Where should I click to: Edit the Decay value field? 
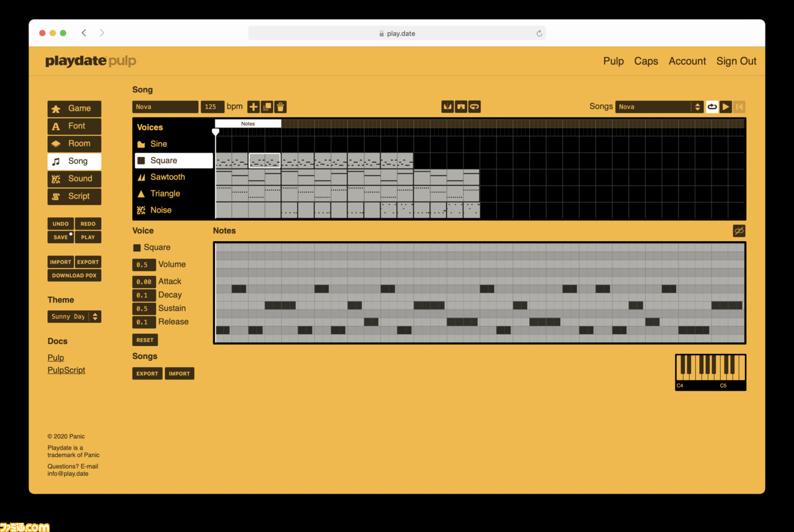[144, 295]
